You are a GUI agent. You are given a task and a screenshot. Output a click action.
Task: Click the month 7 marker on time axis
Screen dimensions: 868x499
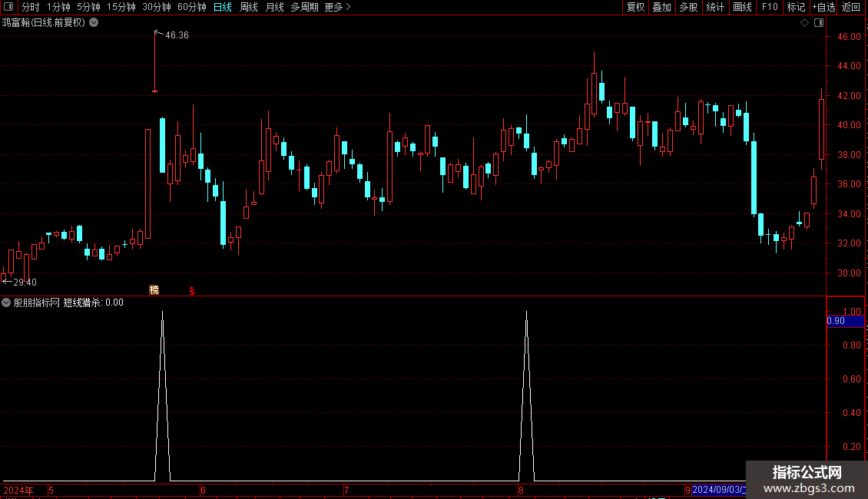click(346, 490)
